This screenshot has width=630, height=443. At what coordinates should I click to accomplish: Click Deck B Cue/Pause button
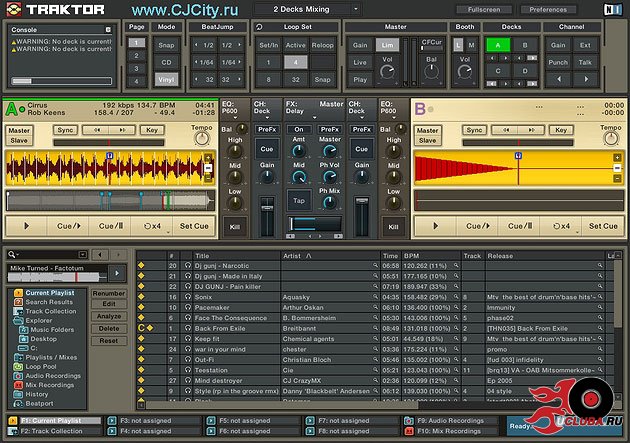[520, 226]
